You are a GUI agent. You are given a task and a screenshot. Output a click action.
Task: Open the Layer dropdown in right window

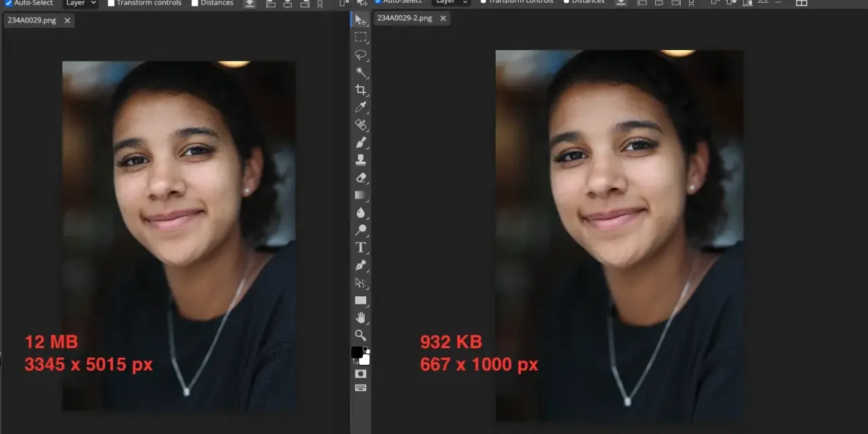(x=452, y=3)
